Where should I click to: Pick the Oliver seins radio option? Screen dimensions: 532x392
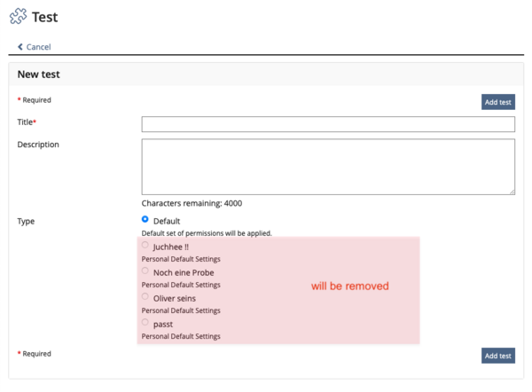pyautogui.click(x=145, y=297)
